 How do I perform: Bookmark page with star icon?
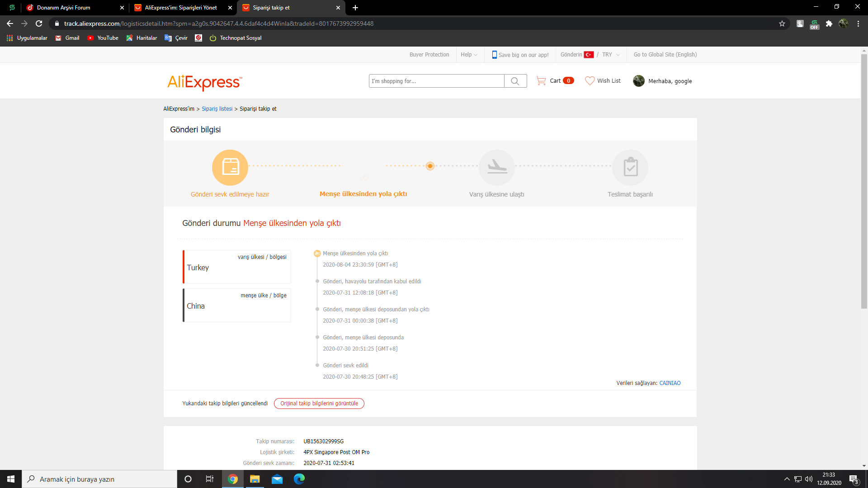782,23
